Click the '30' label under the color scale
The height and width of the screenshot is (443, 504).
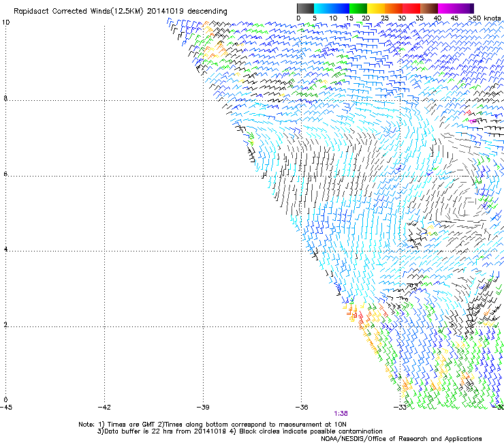tap(402, 18)
